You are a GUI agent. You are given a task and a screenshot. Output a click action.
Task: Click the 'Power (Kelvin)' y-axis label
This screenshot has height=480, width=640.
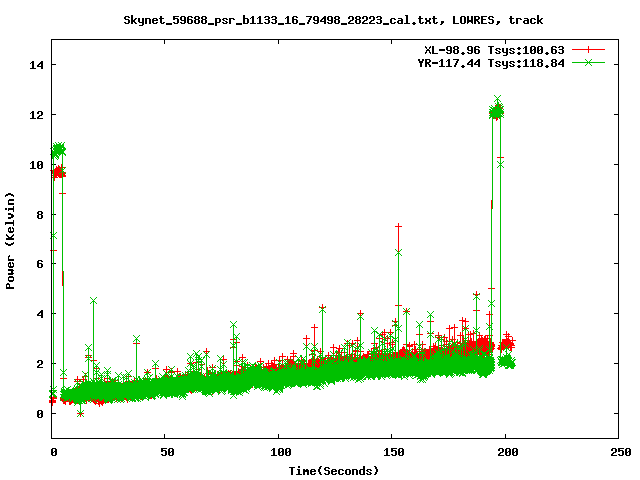pos(10,241)
